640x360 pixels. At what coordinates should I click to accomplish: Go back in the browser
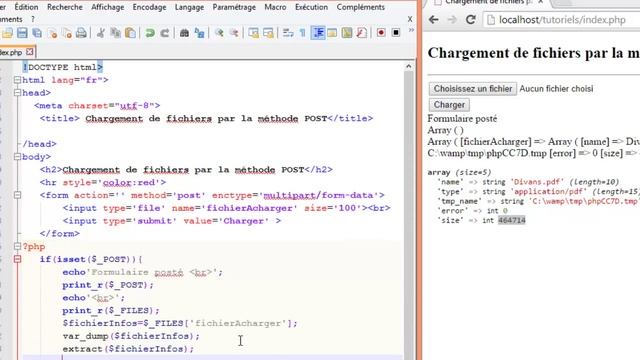point(434,20)
